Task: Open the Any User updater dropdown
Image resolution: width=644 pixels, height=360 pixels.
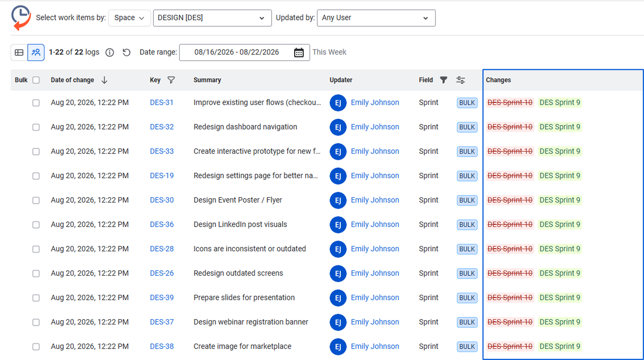Action: pyautogui.click(x=376, y=18)
